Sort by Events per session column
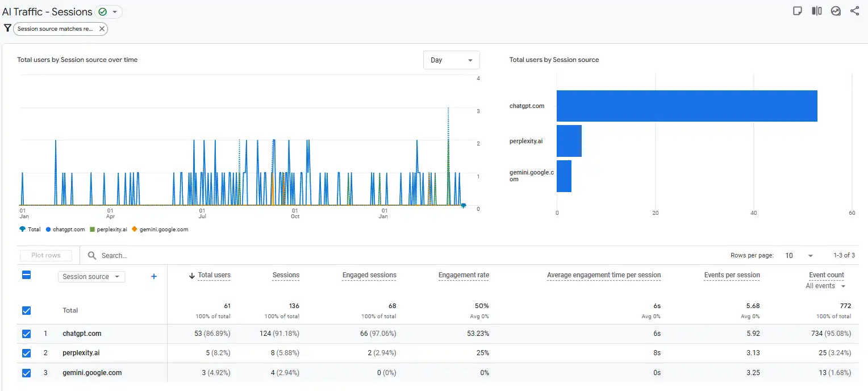 point(732,275)
